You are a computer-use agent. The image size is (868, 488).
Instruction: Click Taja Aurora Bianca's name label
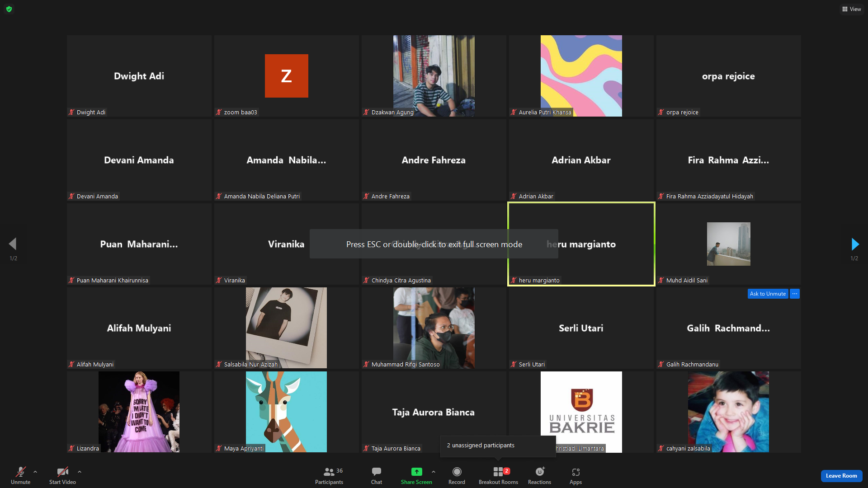(396, 449)
